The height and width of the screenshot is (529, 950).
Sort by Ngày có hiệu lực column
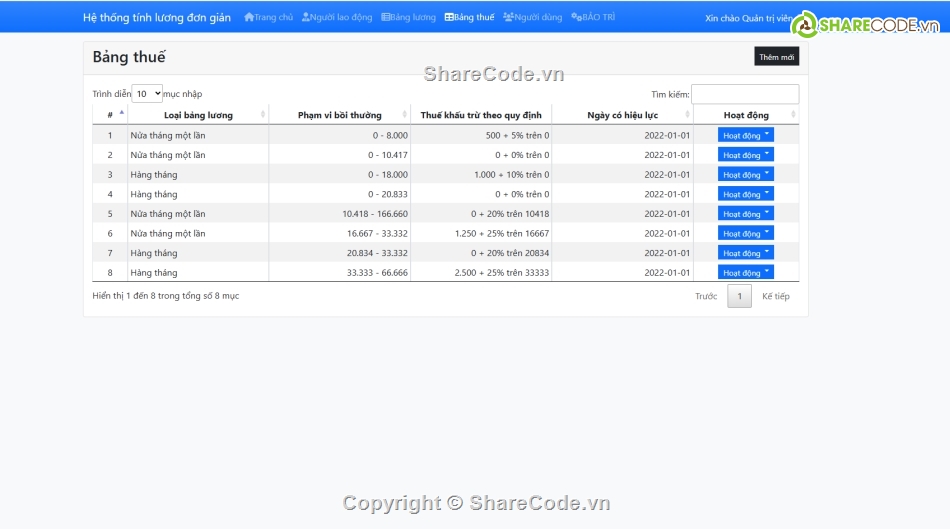[622, 115]
